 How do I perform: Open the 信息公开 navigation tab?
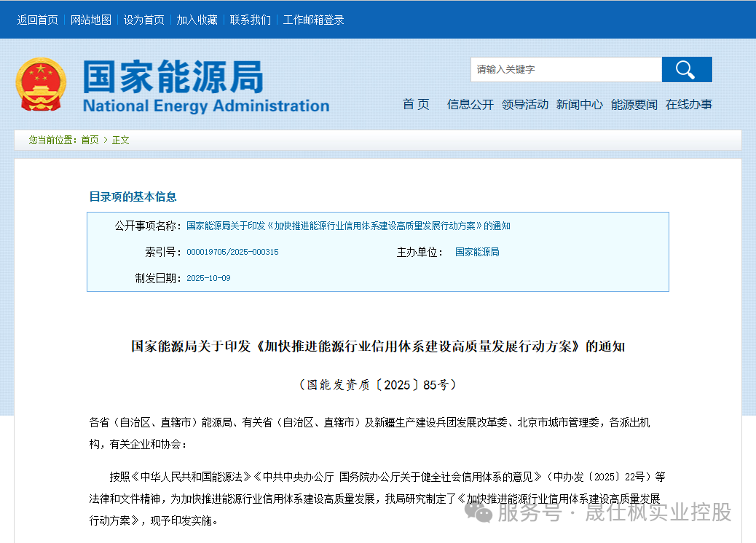pos(470,105)
